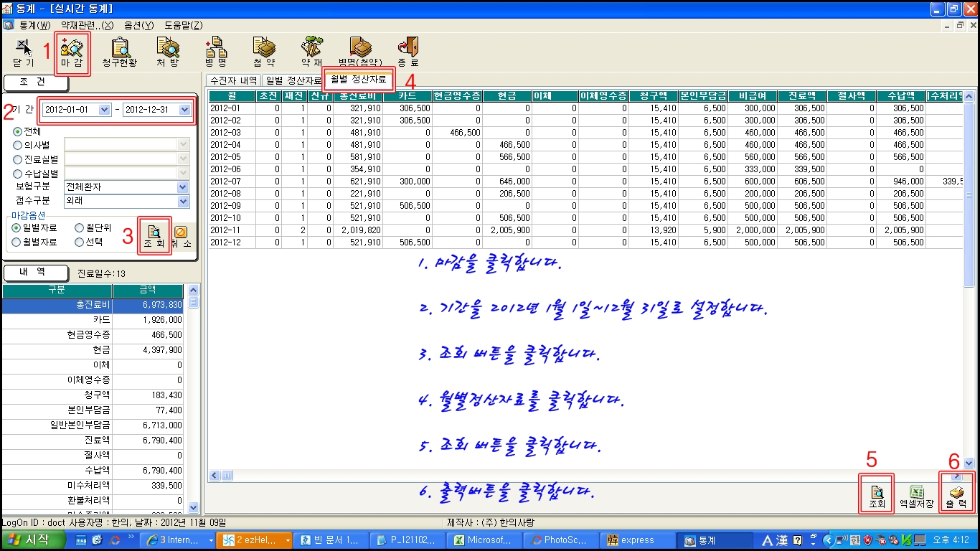Open the 처방 statistics icon
This screenshot has height=551, width=980.
click(x=168, y=52)
